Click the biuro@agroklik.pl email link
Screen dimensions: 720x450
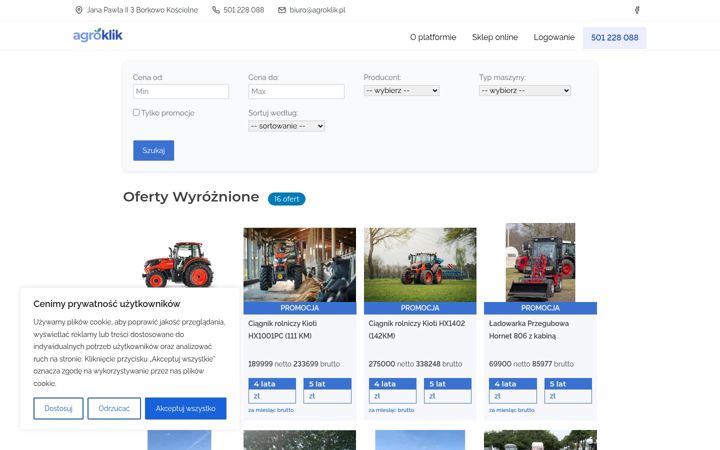coord(317,10)
